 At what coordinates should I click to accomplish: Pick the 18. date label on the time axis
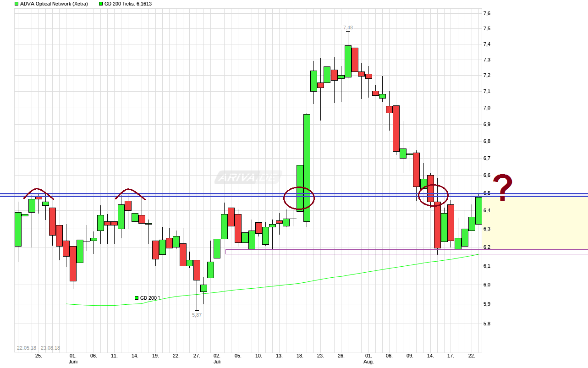pos(300,356)
